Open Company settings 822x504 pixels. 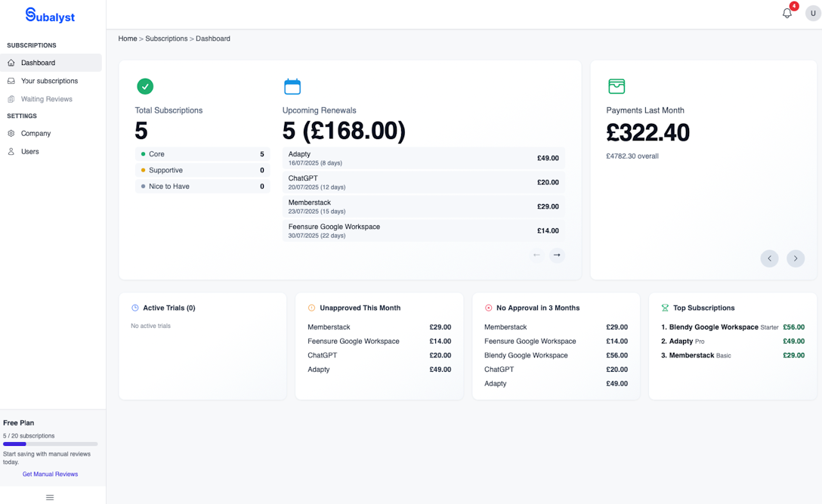[51, 133]
